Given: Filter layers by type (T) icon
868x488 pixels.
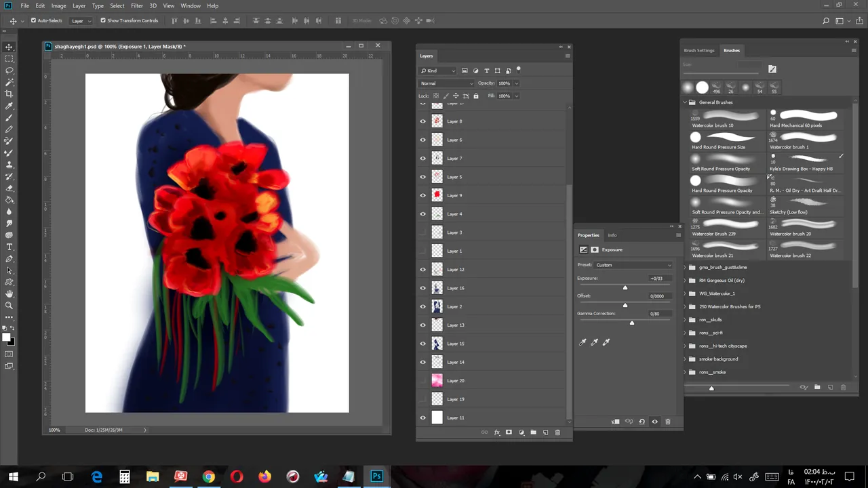Looking at the screenshot, I should 486,70.
